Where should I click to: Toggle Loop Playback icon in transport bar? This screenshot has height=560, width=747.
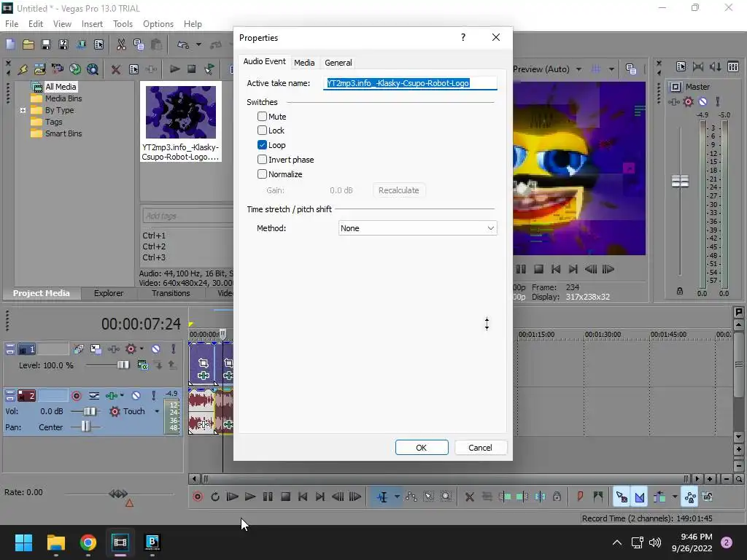[x=215, y=497]
